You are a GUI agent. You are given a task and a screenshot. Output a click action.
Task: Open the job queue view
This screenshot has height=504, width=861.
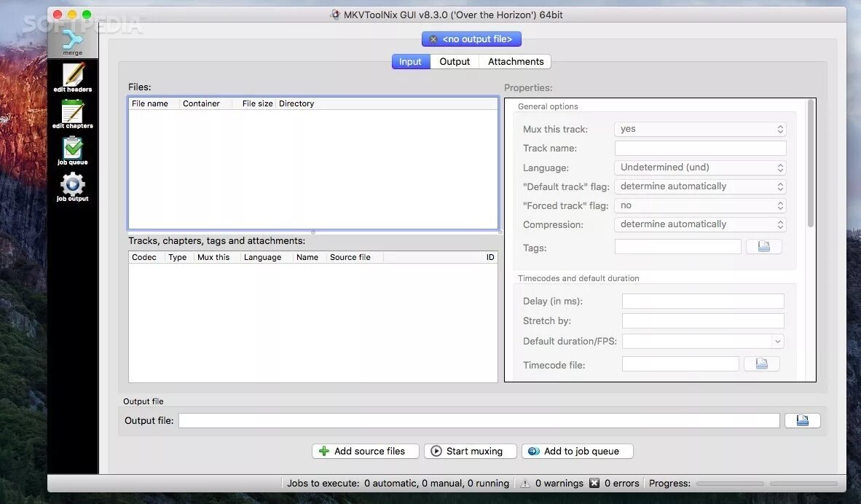coord(73,151)
